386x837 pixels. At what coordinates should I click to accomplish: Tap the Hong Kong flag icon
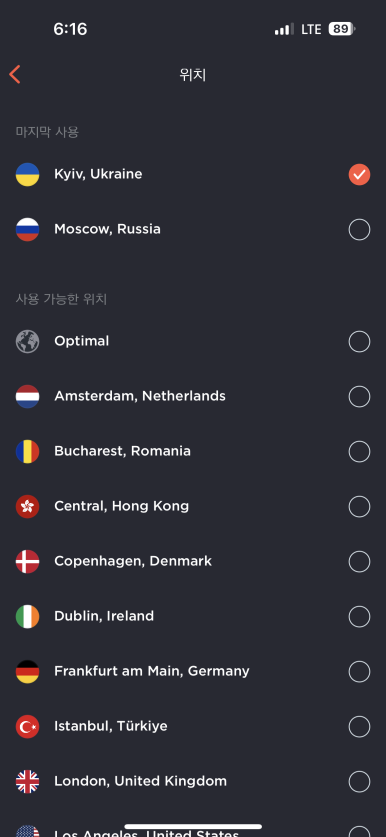point(27,507)
